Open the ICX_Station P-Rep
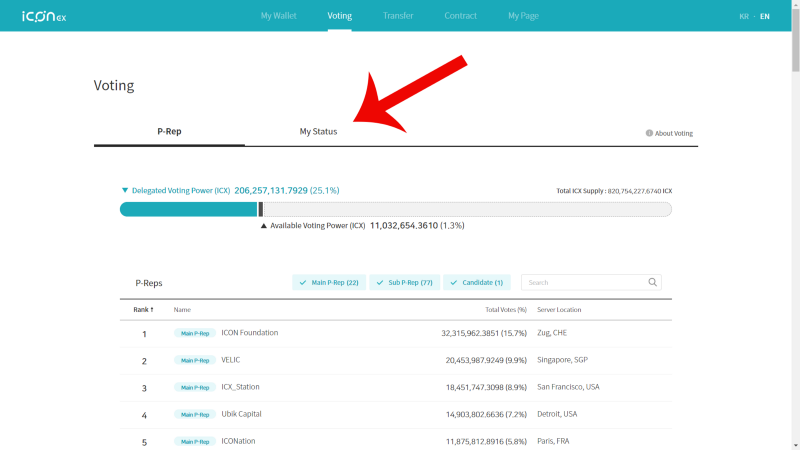This screenshot has width=800, height=450. 240,387
